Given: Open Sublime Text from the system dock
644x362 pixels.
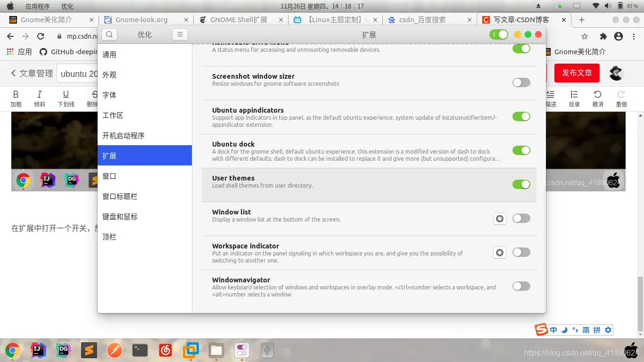Looking at the screenshot, I should [89, 350].
